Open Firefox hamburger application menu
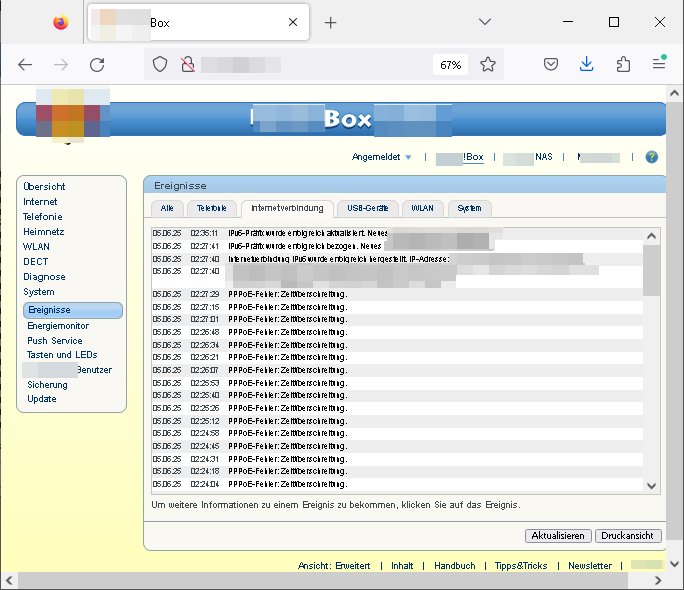 [659, 64]
